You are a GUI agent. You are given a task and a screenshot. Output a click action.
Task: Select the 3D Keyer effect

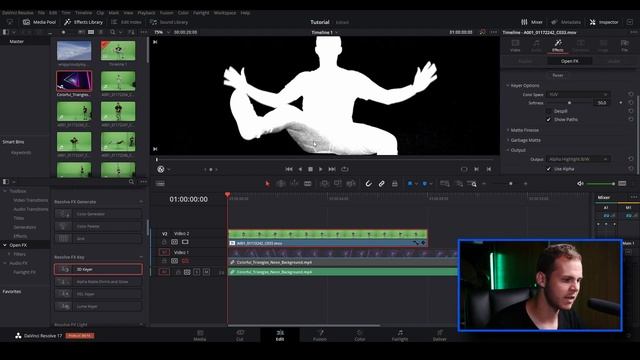click(x=98, y=269)
